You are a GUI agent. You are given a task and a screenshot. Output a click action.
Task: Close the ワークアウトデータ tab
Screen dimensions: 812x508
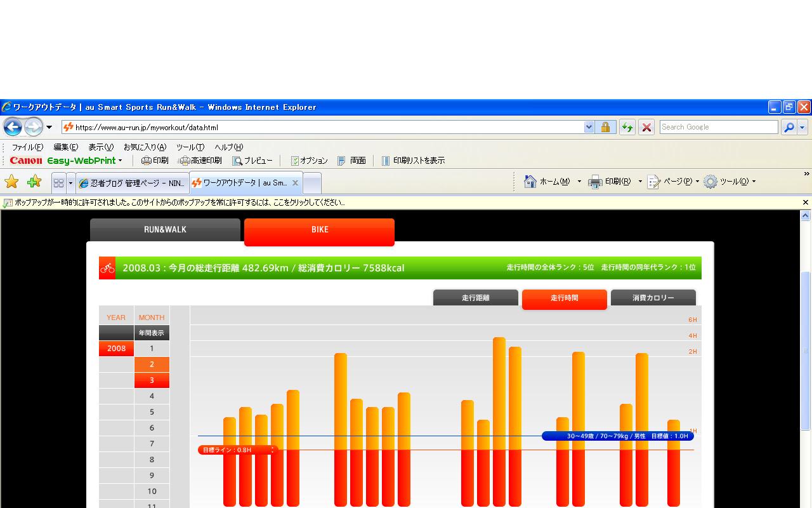295,183
